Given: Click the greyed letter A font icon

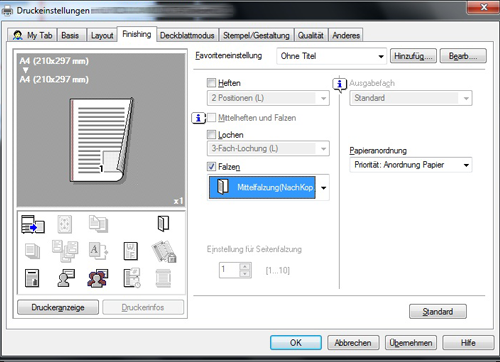Looking at the screenshot, I should [98, 251].
